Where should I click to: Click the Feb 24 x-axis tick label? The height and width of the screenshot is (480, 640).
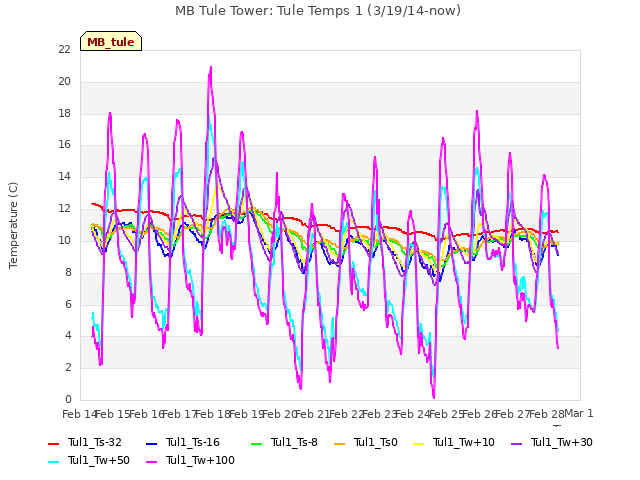[413, 414]
